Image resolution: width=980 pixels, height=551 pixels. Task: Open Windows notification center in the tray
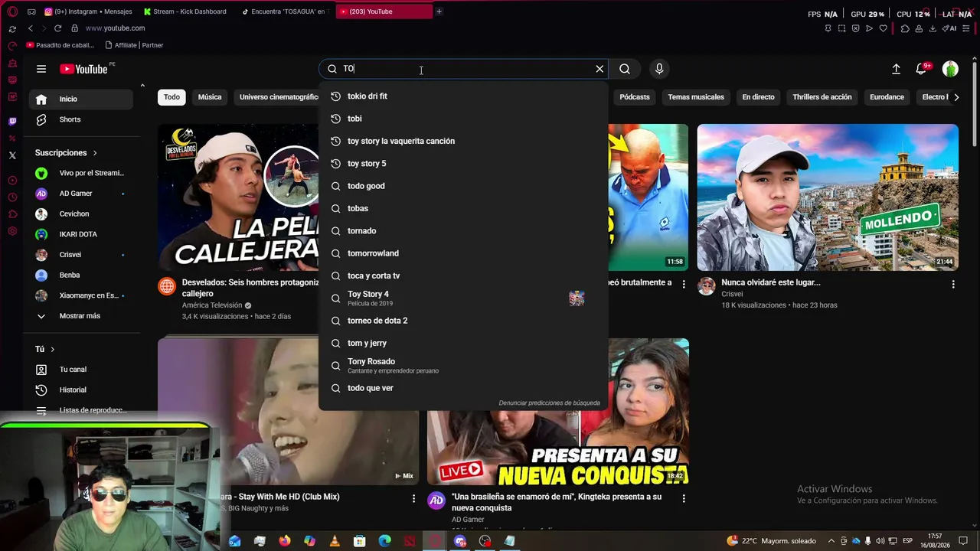[963, 541]
